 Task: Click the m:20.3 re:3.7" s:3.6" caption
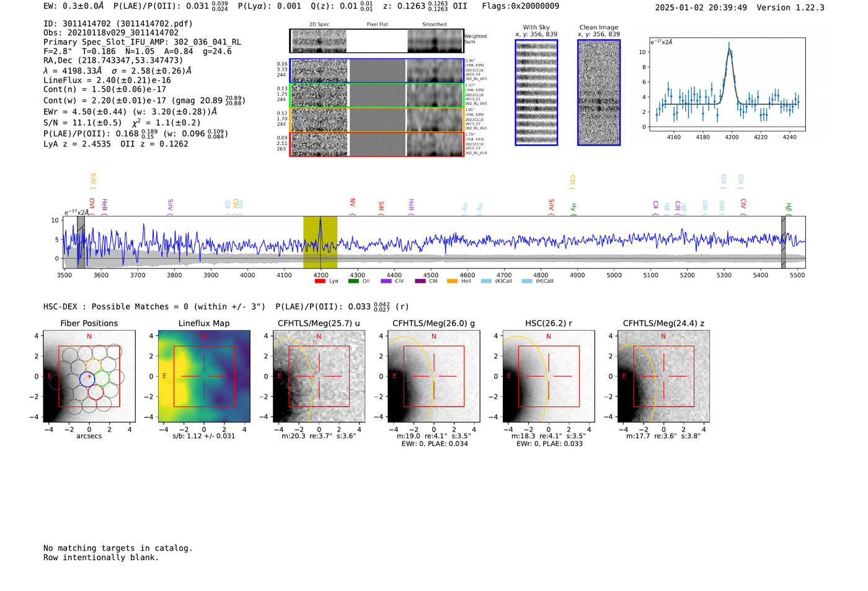point(319,436)
